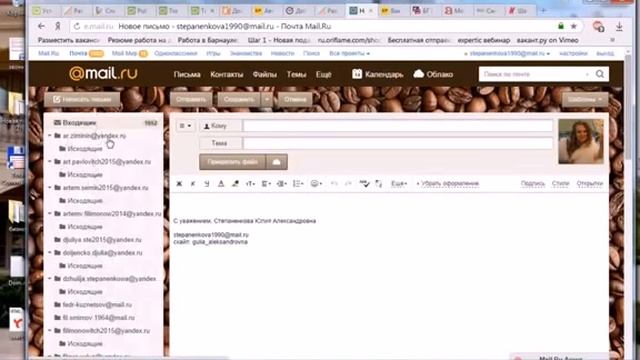The height and width of the screenshot is (360, 640).
Task: Click the translate text icon in toolbar
Action: [378, 184]
